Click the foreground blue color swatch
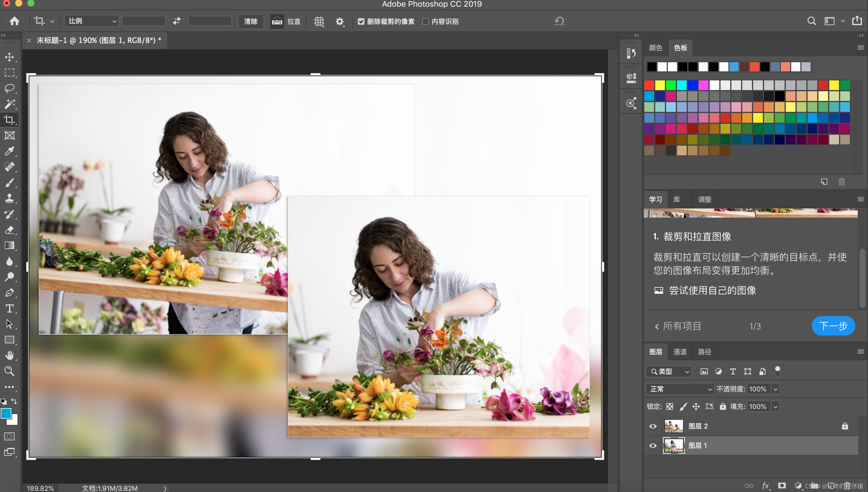 [x=6, y=413]
